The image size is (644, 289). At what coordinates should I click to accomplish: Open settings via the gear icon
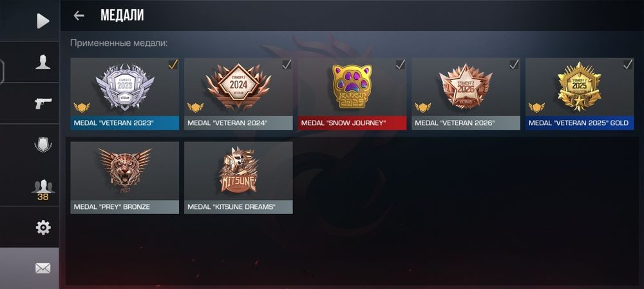pyautogui.click(x=43, y=227)
